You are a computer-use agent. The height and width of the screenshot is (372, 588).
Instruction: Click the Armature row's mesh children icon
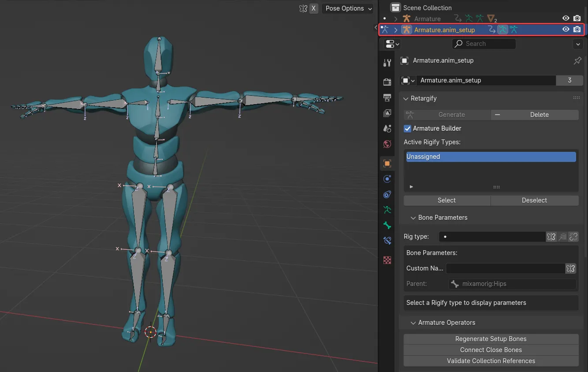point(492,19)
